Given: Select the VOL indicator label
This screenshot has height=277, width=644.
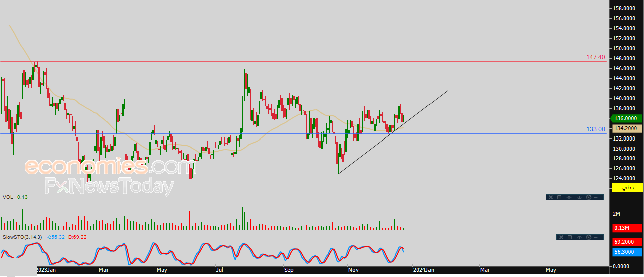Looking at the screenshot, I should tap(8, 197).
